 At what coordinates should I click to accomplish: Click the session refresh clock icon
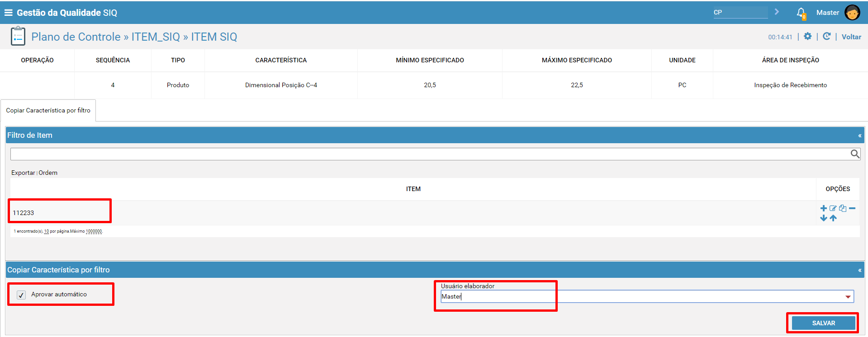pos(826,37)
